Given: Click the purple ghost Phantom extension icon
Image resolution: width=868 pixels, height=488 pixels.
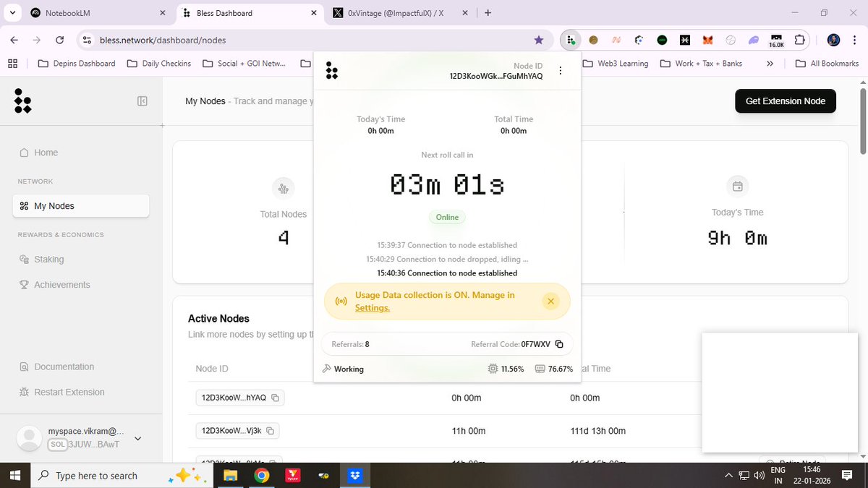Looking at the screenshot, I should (754, 40).
